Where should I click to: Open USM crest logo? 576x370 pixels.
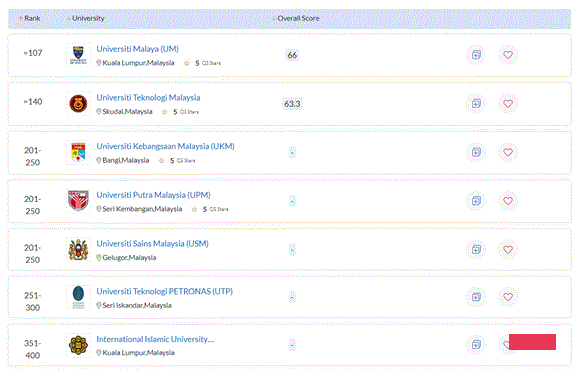pyautogui.click(x=78, y=249)
